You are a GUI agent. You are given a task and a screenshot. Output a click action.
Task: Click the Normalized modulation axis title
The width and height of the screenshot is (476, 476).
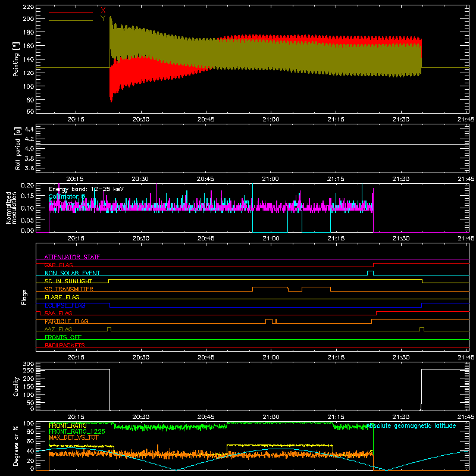point(11,208)
